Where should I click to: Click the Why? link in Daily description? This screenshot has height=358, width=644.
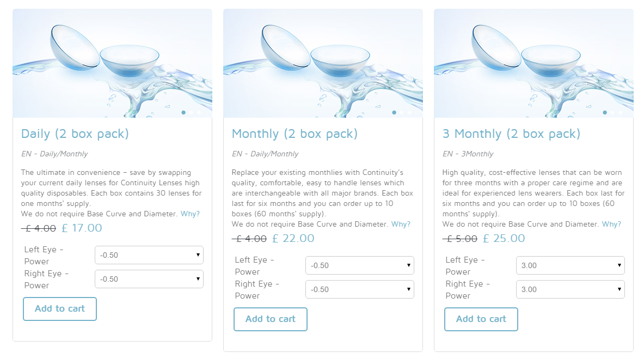point(190,214)
